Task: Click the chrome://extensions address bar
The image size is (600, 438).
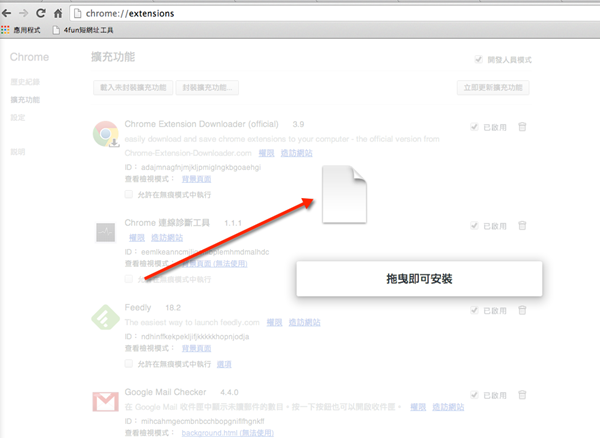Action: coord(335,13)
